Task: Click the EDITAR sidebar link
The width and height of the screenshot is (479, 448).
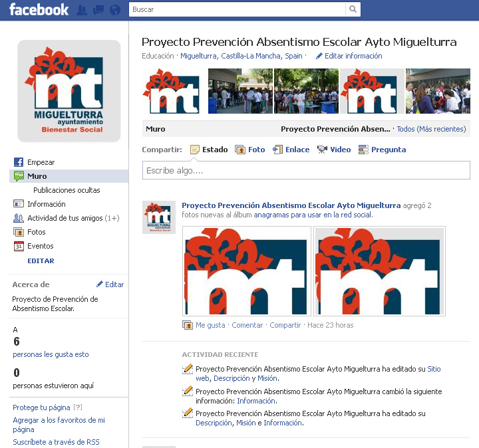Action: (41, 261)
